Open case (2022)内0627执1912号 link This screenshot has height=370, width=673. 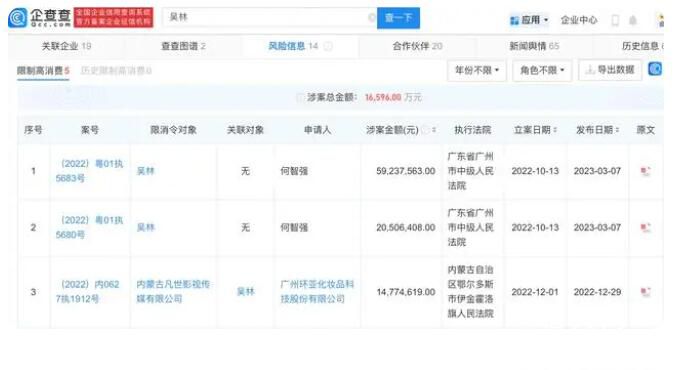(x=88, y=291)
